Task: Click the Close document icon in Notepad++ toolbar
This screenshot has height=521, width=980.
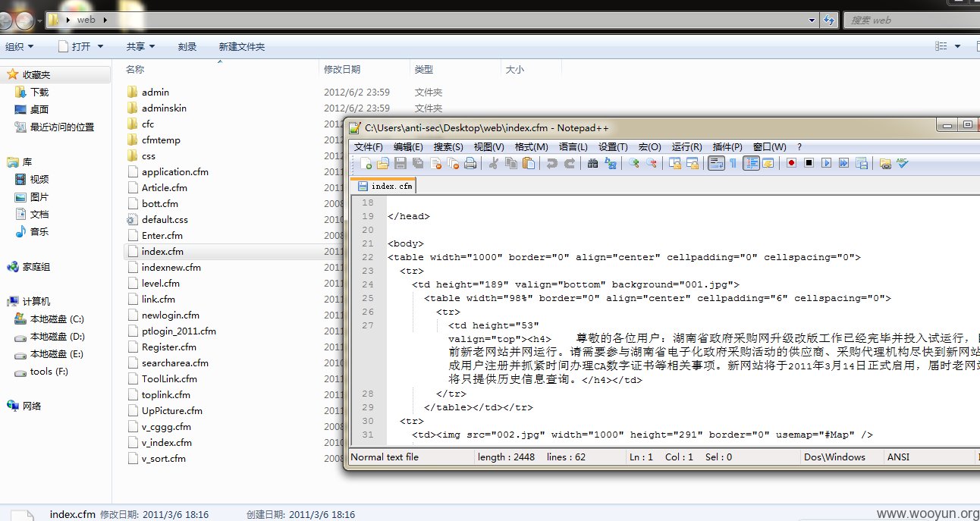Action: pyautogui.click(x=435, y=163)
